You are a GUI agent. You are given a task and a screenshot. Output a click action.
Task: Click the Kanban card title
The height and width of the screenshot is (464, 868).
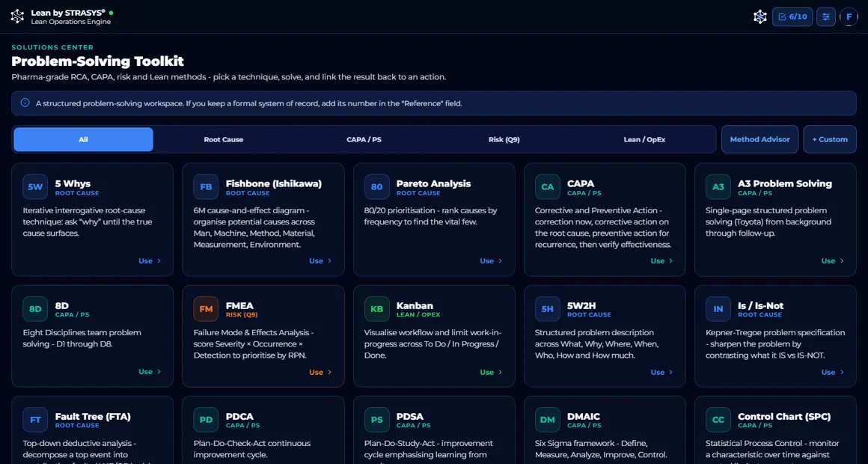coord(415,305)
